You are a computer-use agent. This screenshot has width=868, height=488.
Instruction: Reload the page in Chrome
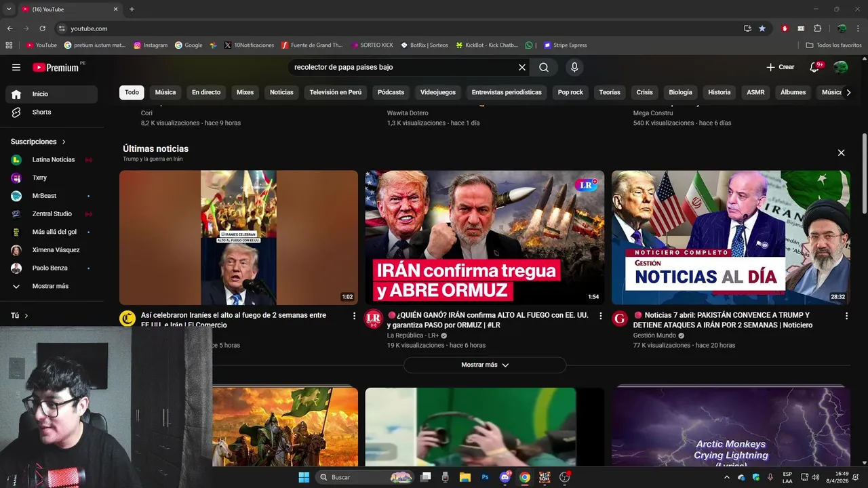click(x=42, y=28)
